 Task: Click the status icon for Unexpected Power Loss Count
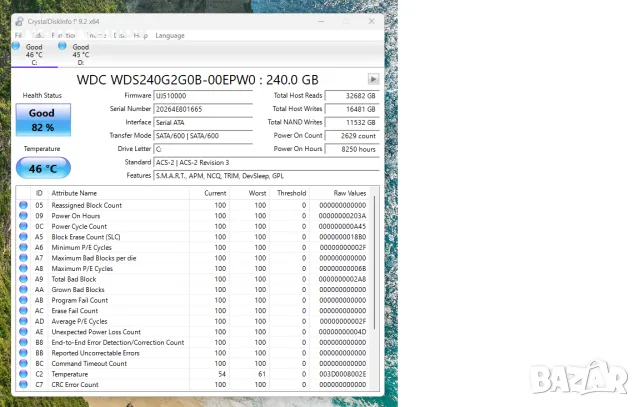point(23,332)
